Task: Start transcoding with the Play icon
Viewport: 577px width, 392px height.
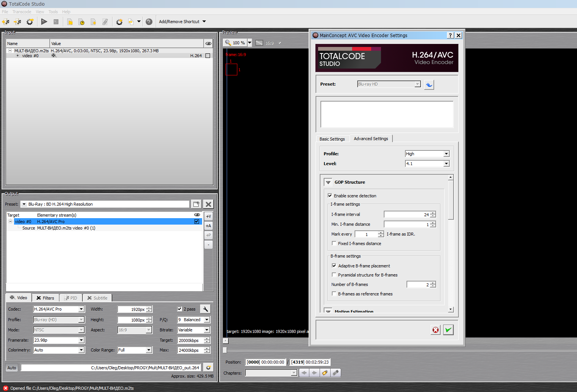Action: tap(44, 22)
